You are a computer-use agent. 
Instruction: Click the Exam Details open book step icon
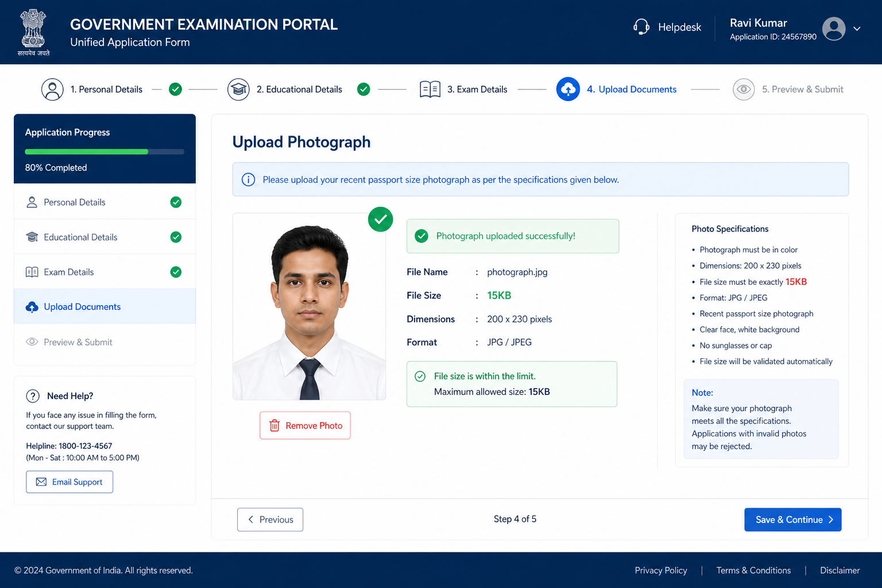[x=430, y=90]
